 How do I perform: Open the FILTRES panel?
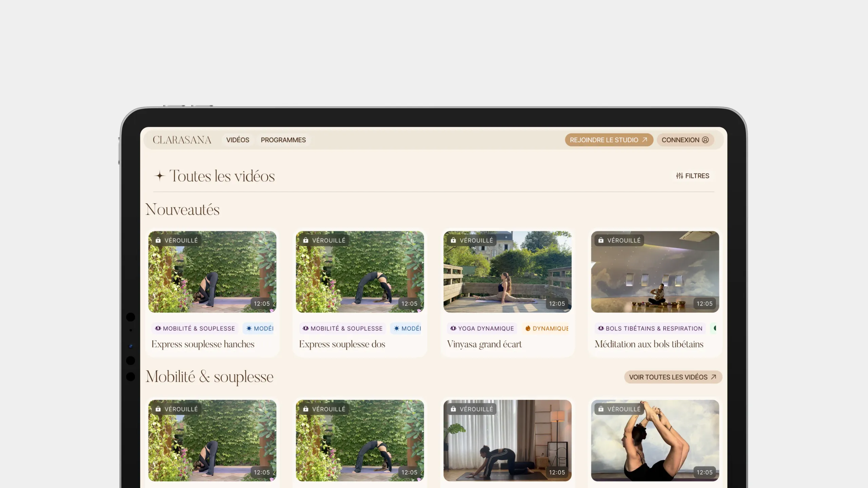[692, 176]
